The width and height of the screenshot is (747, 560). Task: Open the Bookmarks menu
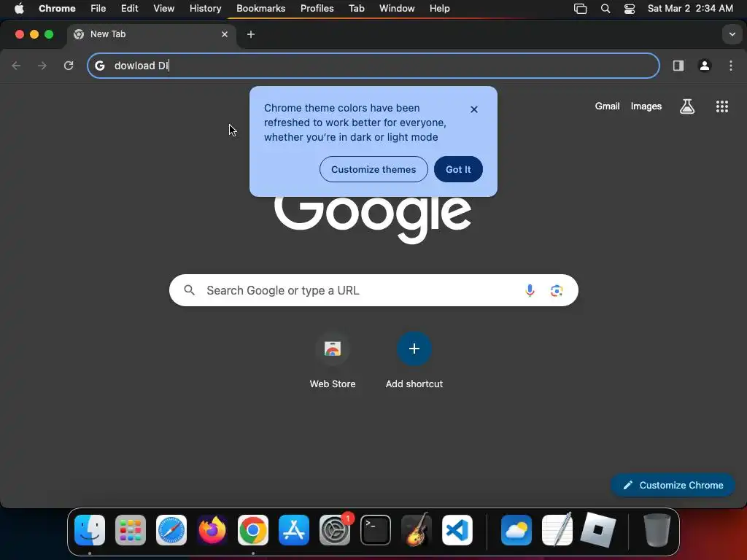click(x=260, y=9)
